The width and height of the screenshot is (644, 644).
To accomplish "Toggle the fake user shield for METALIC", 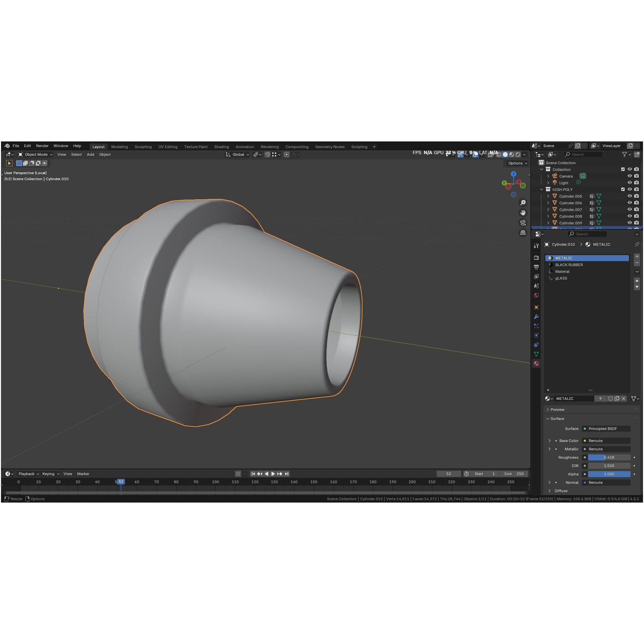I will pos(610,399).
